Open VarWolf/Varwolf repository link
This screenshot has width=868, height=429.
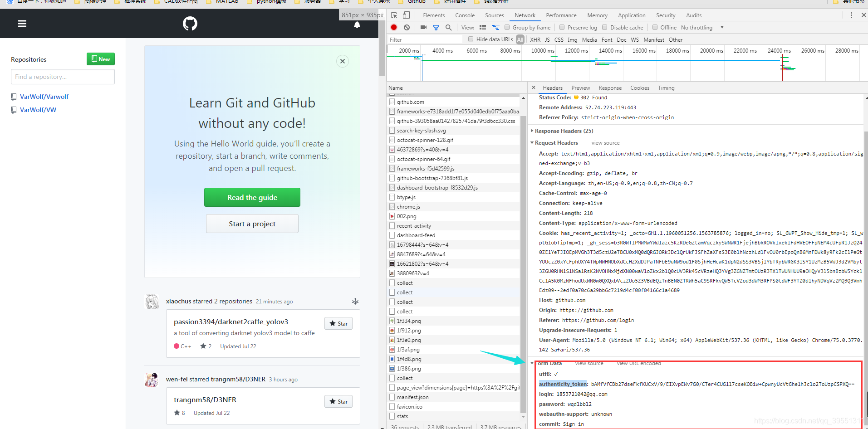44,97
